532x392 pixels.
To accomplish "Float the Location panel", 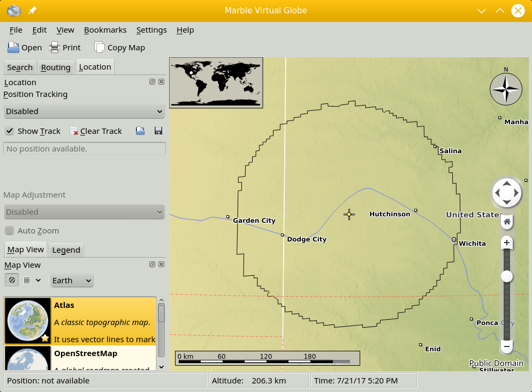I will [x=153, y=82].
